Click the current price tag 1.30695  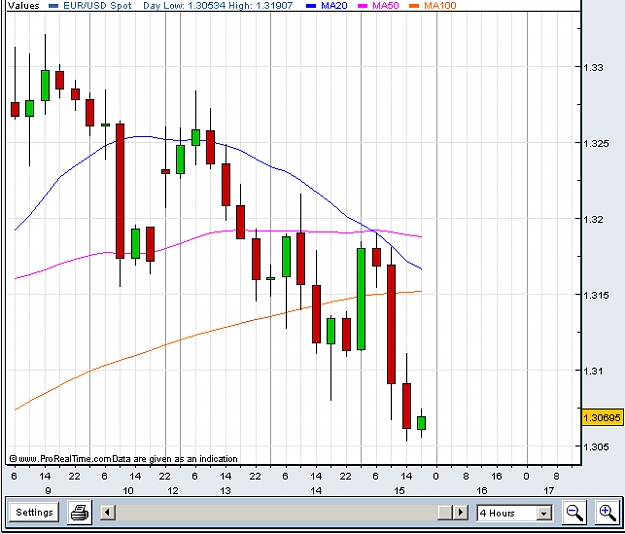pyautogui.click(x=602, y=417)
